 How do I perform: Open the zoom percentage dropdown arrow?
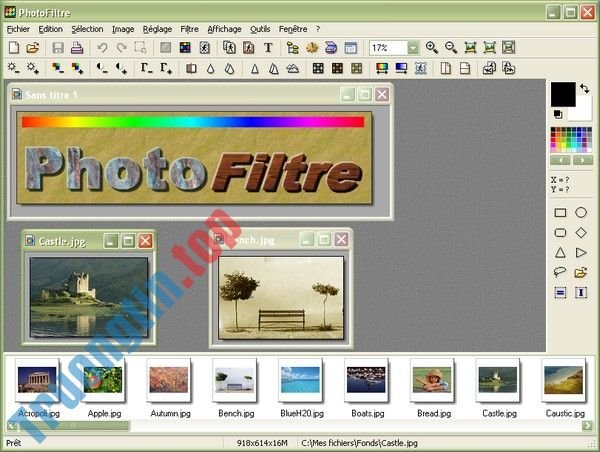click(413, 48)
